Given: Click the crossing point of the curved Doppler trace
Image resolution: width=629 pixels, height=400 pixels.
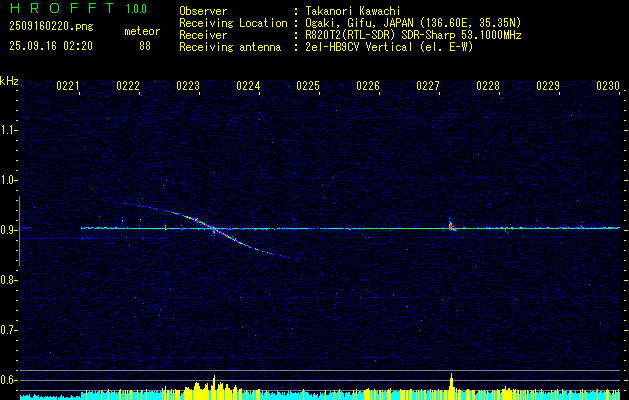Looking at the screenshot, I should tap(213, 229).
